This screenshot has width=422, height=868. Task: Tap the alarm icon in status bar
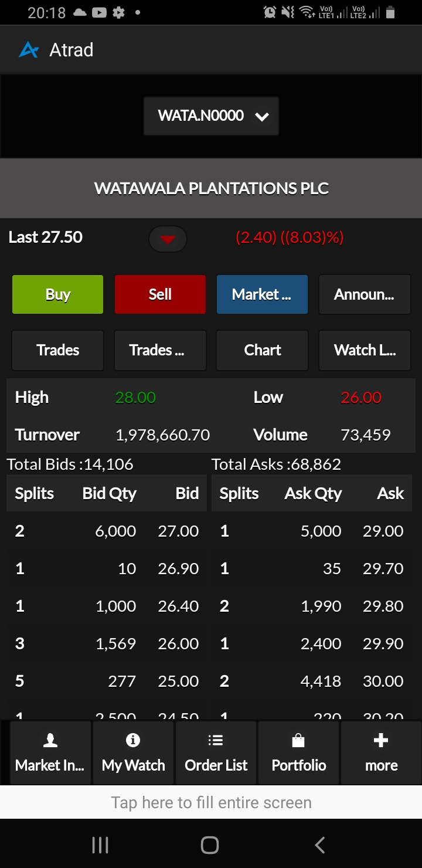coord(270,12)
